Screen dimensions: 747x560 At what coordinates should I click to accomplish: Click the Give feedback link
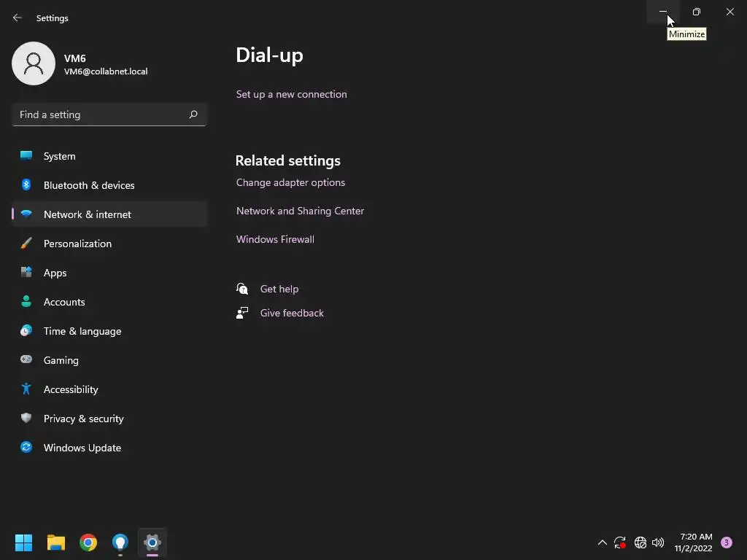(292, 313)
